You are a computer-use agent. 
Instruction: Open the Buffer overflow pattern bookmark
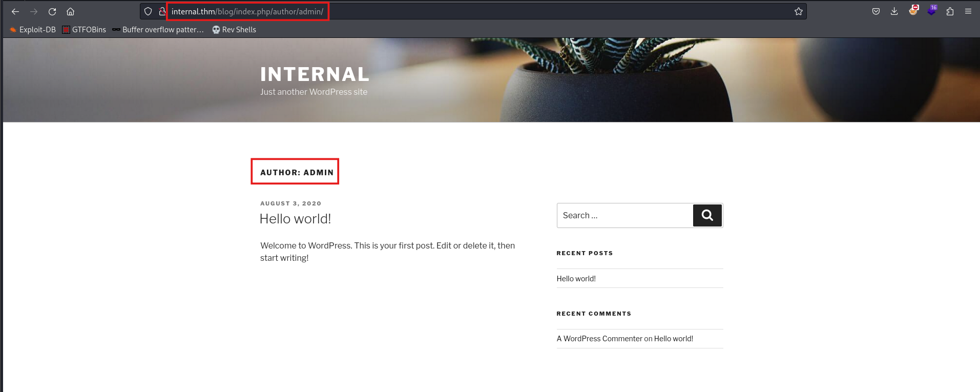[x=158, y=30]
